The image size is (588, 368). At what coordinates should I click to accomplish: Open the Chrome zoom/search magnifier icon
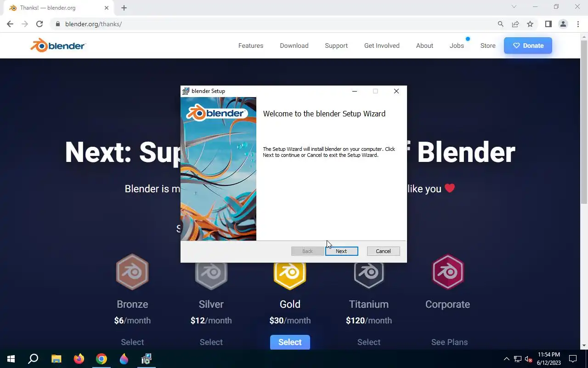point(501,24)
